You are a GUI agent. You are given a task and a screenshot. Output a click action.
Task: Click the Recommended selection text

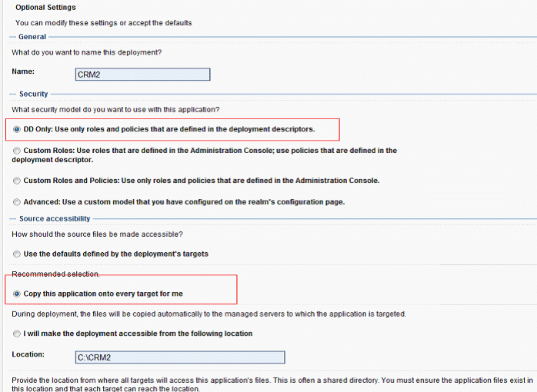[55, 274]
